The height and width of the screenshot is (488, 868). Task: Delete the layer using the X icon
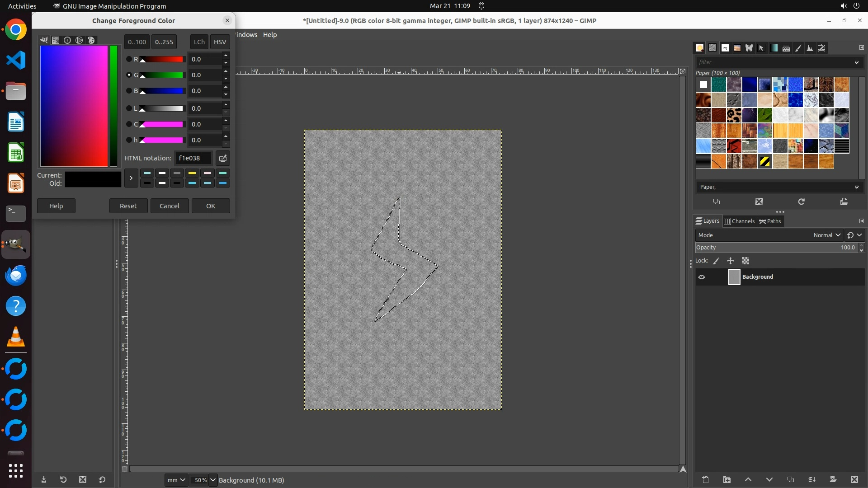click(854, 479)
